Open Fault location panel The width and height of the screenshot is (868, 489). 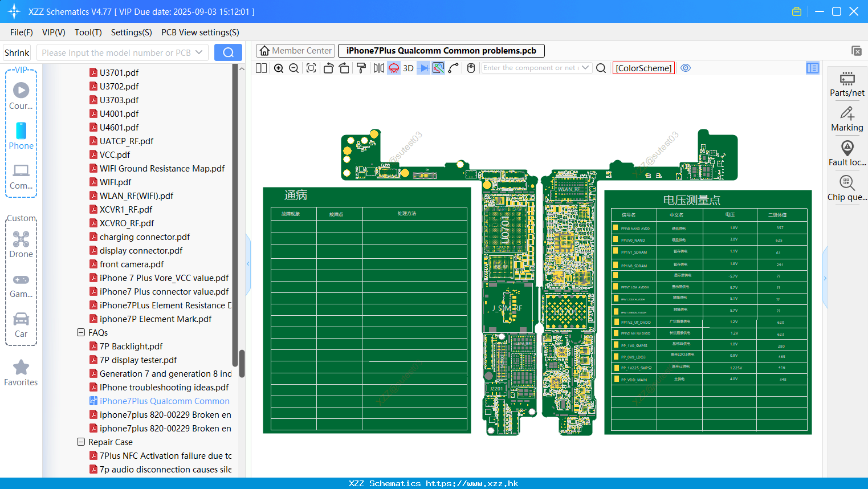(x=847, y=154)
